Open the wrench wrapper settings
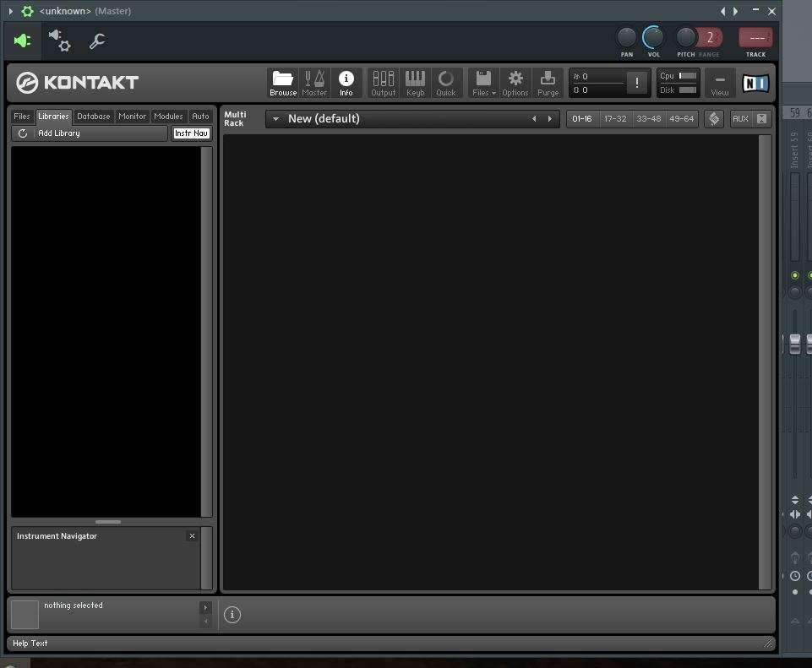The height and width of the screenshot is (668, 812). tap(97, 41)
